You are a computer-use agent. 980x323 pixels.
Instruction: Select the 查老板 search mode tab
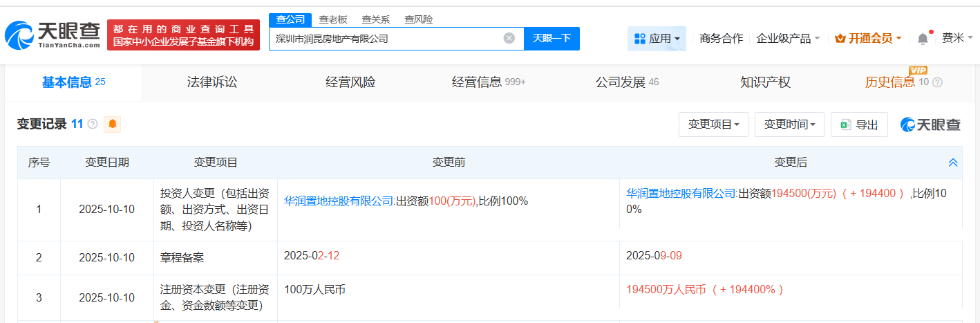click(333, 19)
